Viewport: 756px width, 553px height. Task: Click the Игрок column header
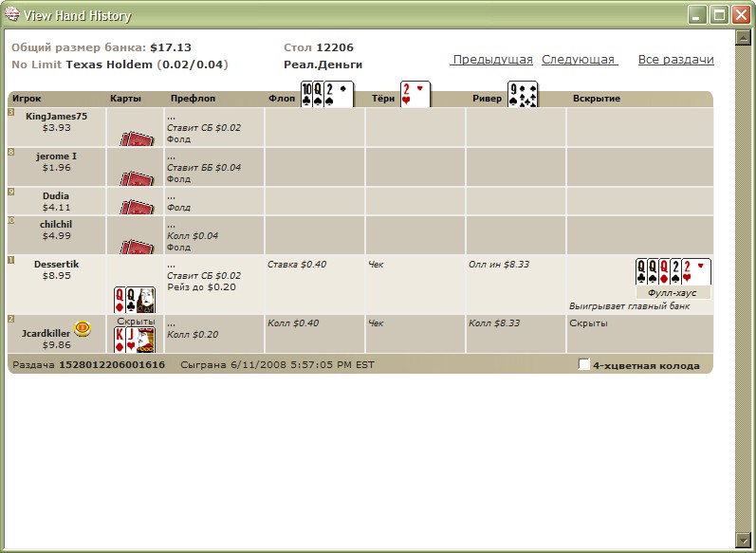27,99
